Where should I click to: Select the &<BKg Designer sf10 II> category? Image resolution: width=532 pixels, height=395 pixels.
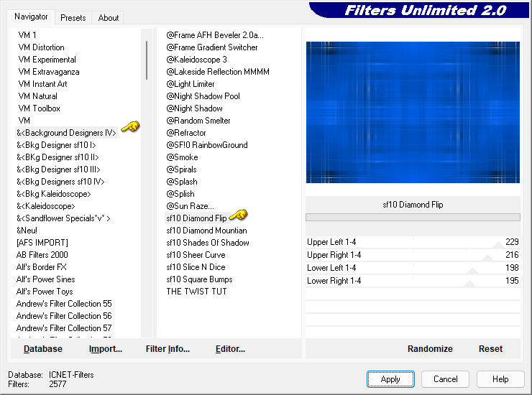tap(58, 157)
